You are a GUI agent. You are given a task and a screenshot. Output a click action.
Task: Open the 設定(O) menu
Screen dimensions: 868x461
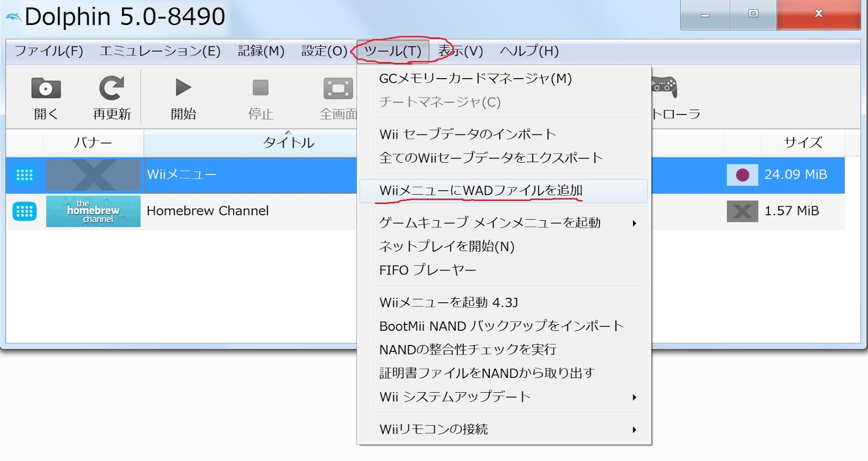(x=324, y=51)
